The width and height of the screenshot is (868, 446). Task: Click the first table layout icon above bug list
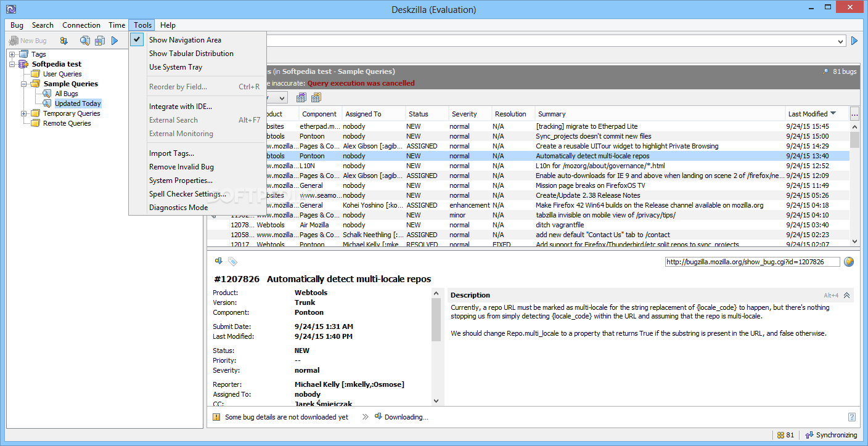coord(301,97)
